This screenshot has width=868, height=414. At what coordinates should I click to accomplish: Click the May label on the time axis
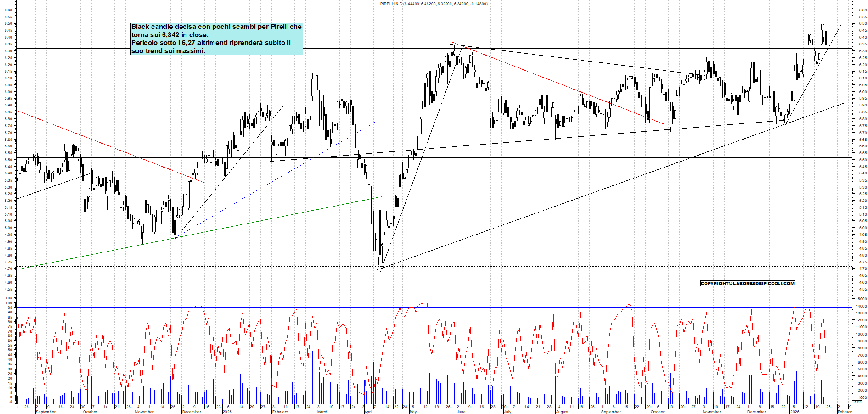click(x=413, y=412)
